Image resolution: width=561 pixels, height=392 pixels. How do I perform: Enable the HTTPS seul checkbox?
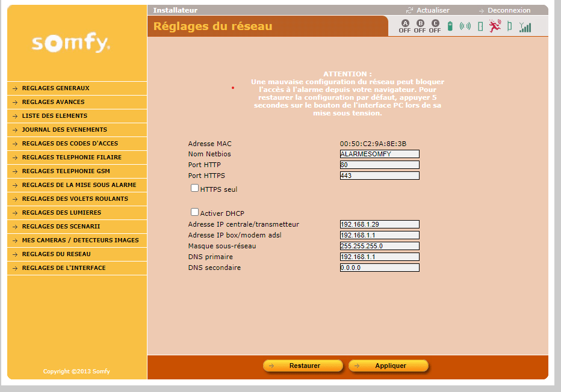point(194,188)
